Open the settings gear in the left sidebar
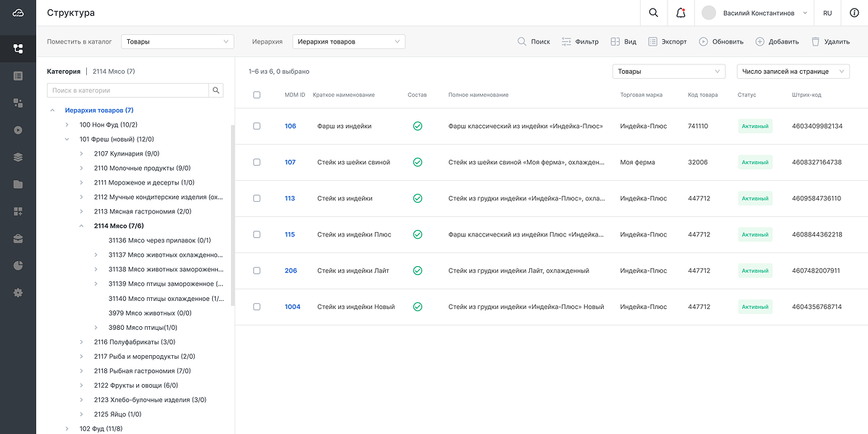 pos(18,293)
